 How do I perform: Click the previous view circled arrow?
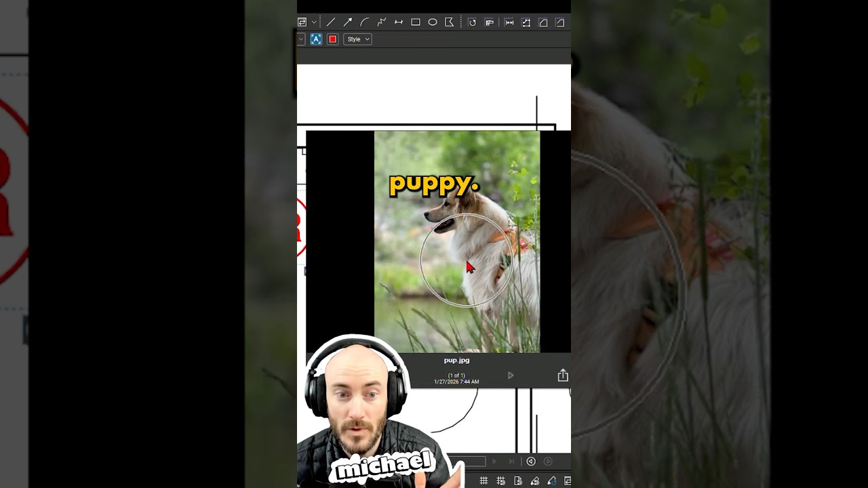click(531, 462)
